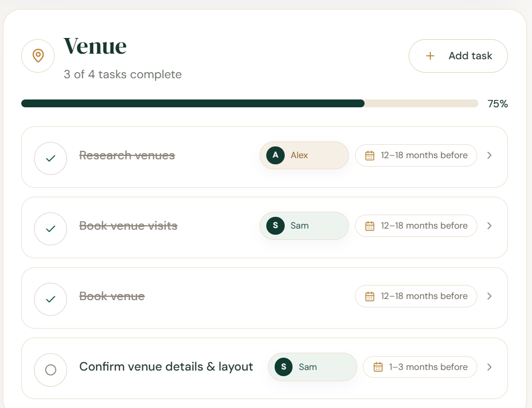Click Sam's avatar S on Book venue visits
This screenshot has width=532, height=408.
point(275,226)
